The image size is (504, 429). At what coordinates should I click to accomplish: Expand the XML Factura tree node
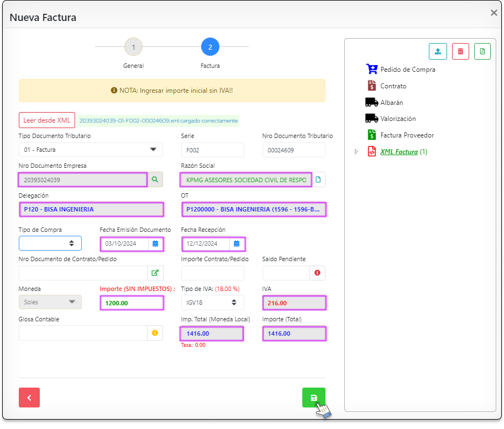(356, 152)
